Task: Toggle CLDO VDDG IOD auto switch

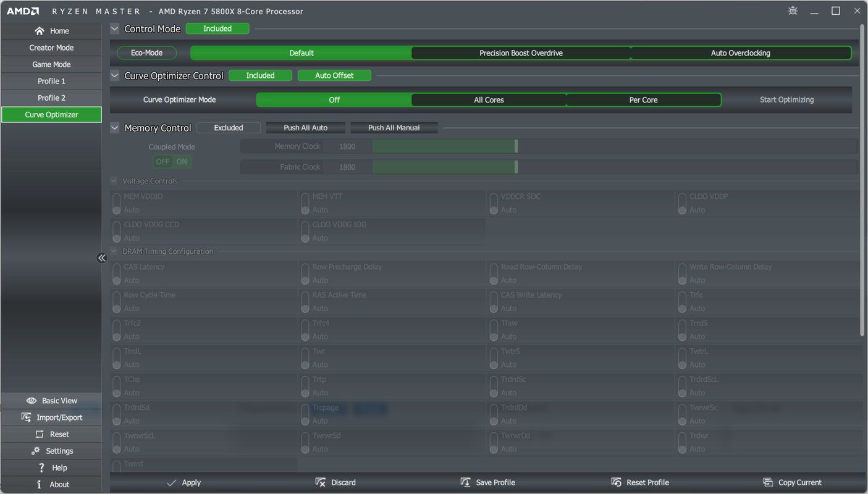Action: (305, 232)
